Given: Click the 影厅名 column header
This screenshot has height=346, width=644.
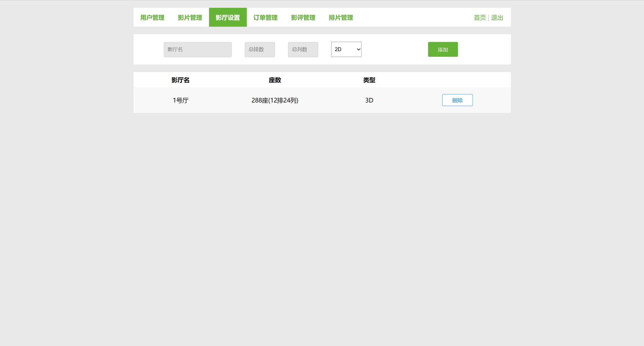Looking at the screenshot, I should pos(180,80).
